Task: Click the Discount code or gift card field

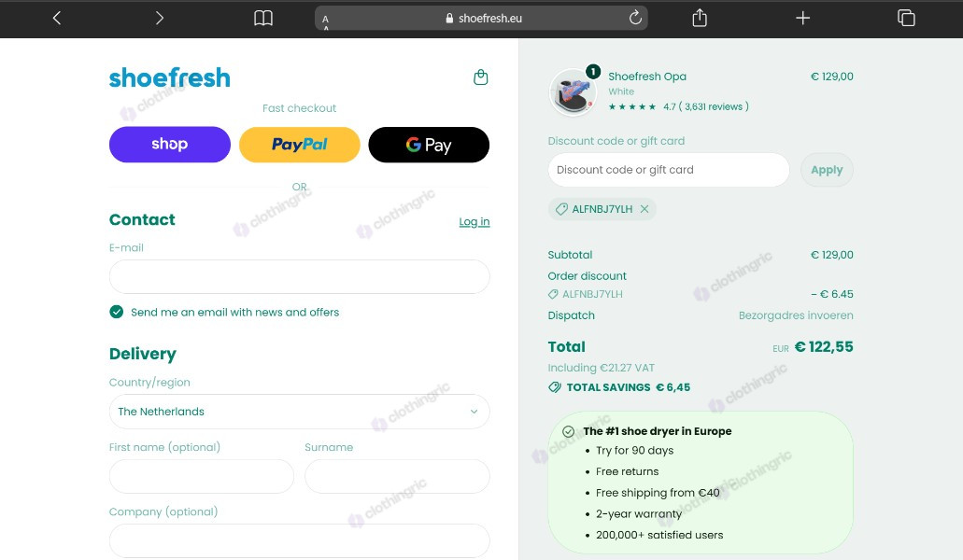Action: 669,170
